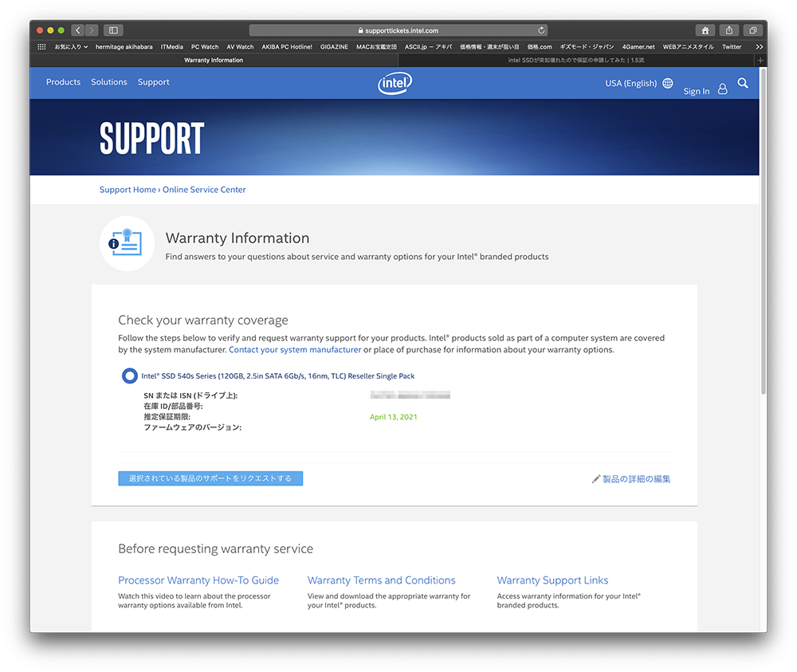
Task: Go to Support Home breadcrumb
Action: click(x=128, y=190)
